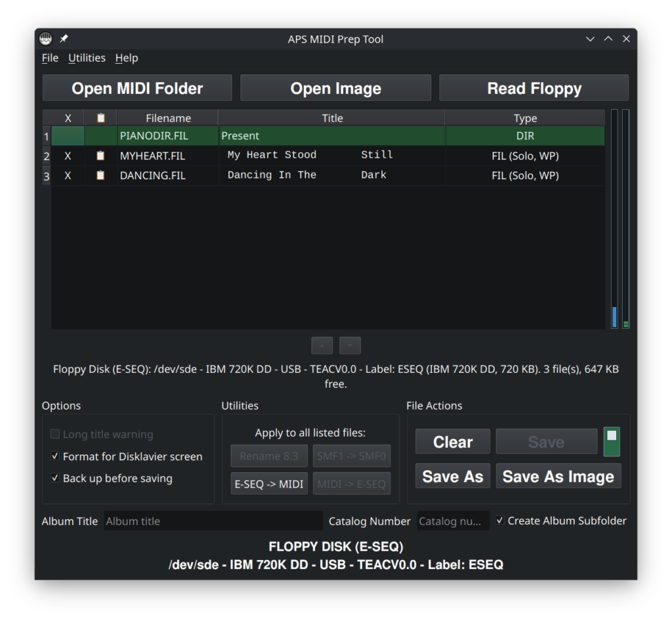Image resolution: width=672 pixels, height=621 pixels.
Task: Clear the file list
Action: click(453, 441)
